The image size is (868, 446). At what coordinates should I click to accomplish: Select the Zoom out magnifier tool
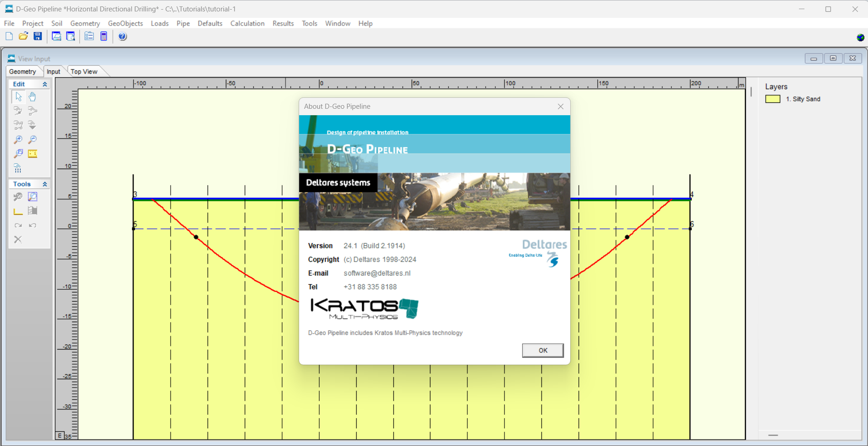tap(32, 139)
